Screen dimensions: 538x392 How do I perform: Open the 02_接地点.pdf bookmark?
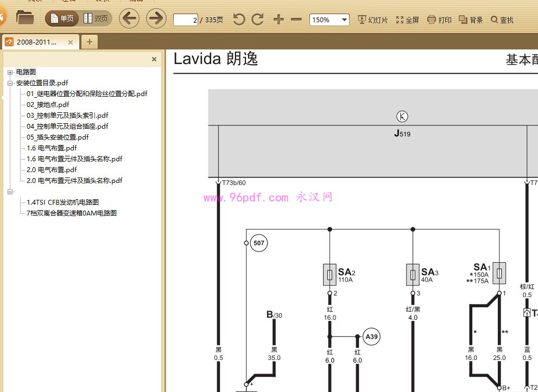[48, 105]
